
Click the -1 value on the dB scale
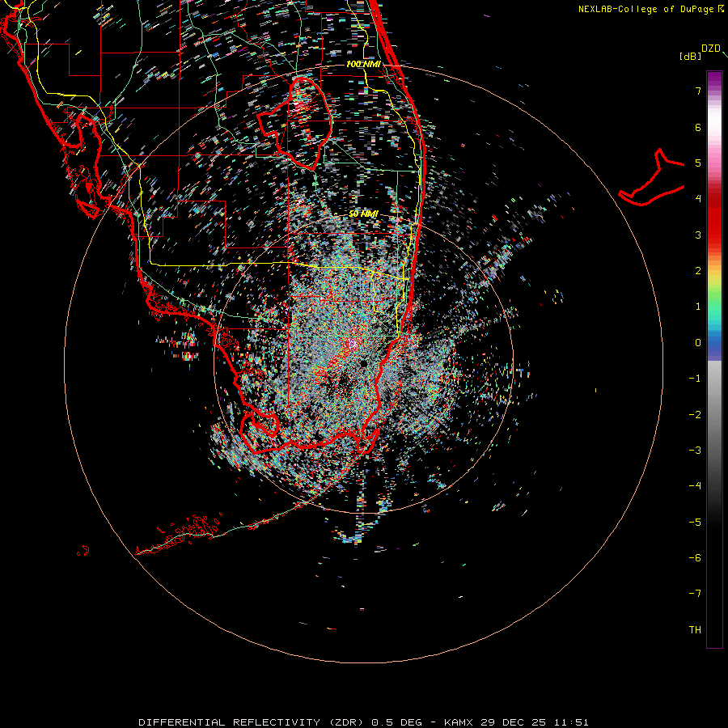pos(695,379)
